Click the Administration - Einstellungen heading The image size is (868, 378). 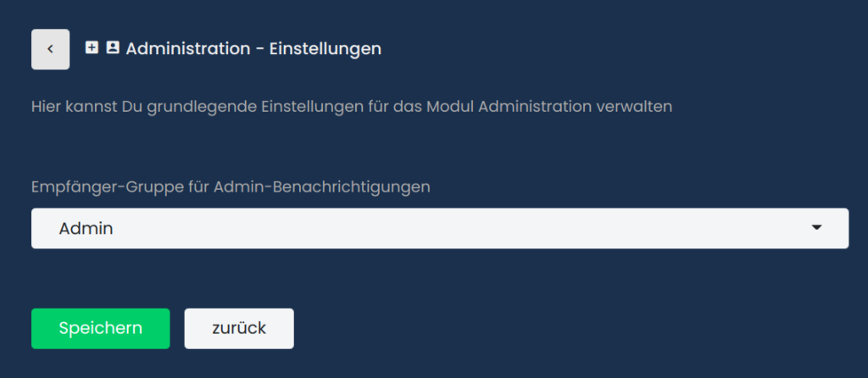pyautogui.click(x=253, y=49)
